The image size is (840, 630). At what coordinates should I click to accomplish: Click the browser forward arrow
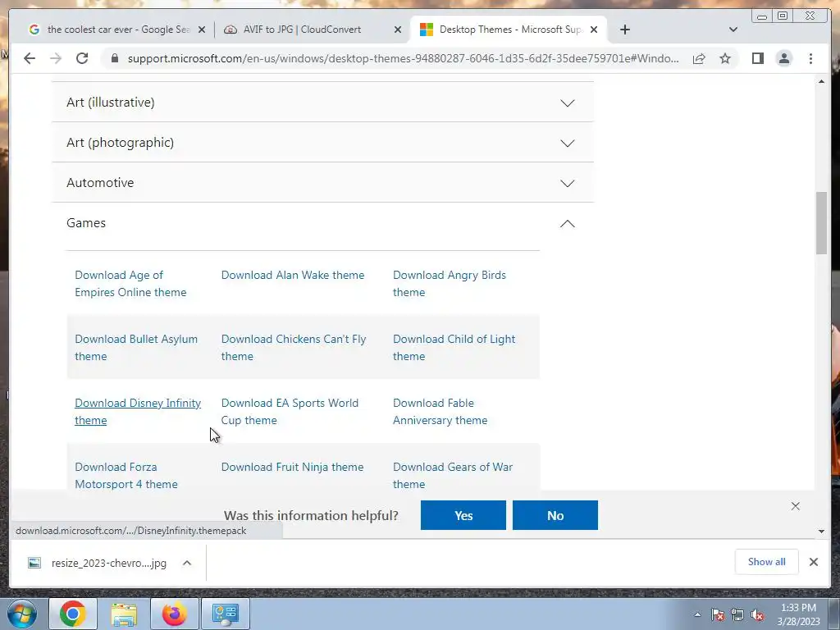(56, 58)
